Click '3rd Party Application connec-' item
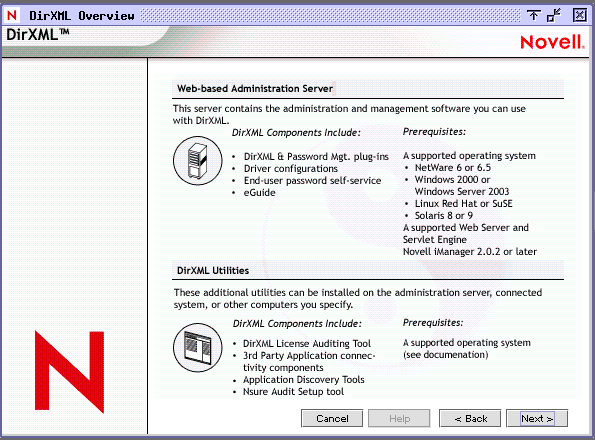This screenshot has height=440, width=595. tap(309, 356)
